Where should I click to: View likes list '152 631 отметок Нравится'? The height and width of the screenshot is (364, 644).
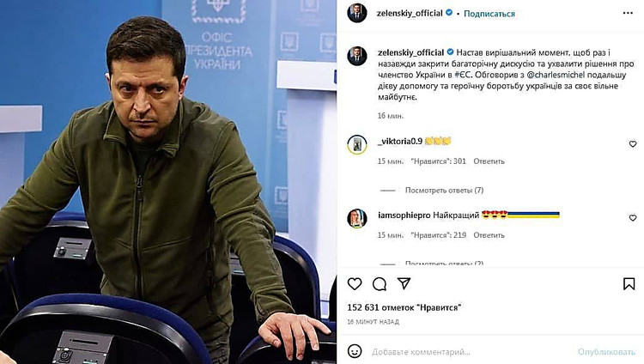[x=404, y=307]
